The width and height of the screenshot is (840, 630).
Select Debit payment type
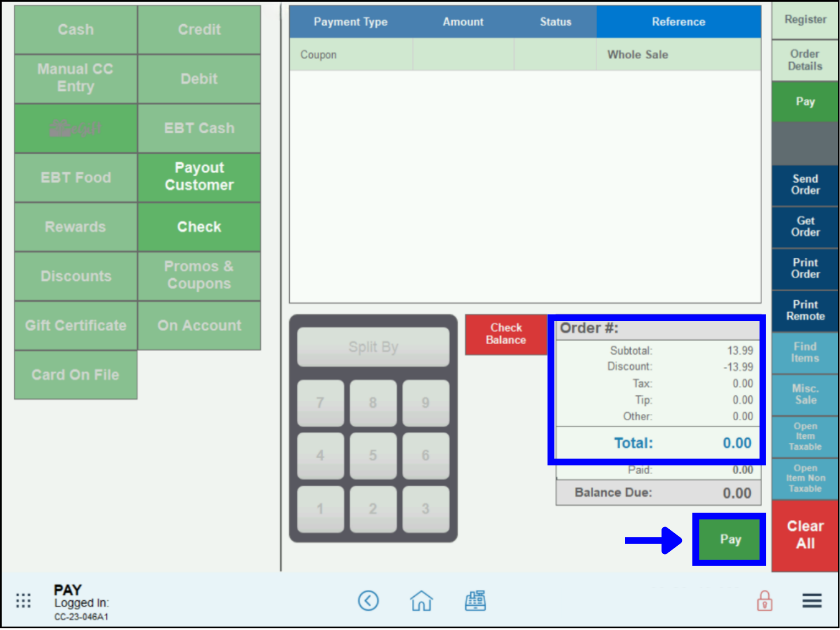199,79
